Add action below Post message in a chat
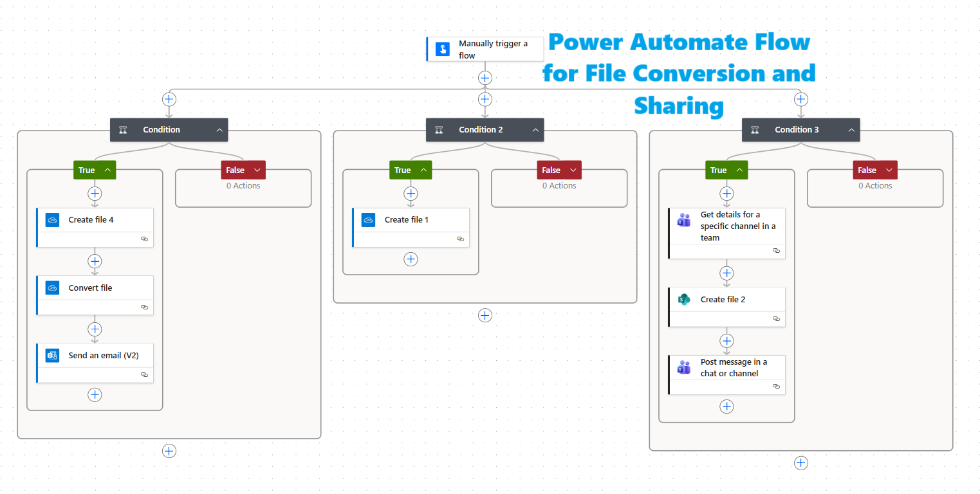 [726, 407]
